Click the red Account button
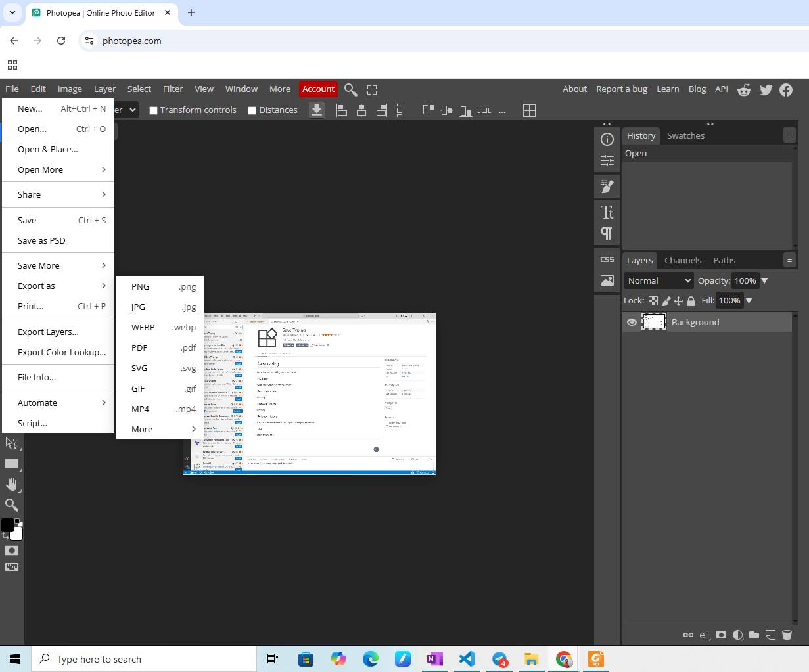 [x=318, y=89]
